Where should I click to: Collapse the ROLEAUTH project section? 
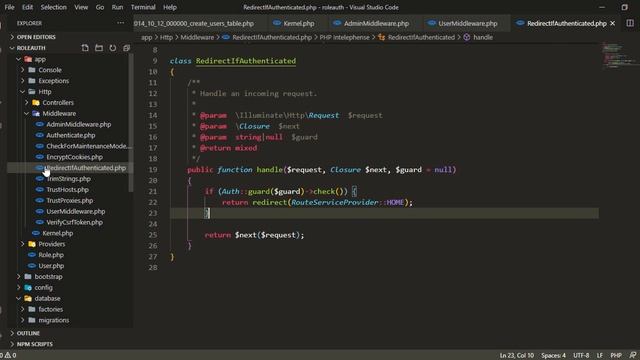pyautogui.click(x=31, y=48)
